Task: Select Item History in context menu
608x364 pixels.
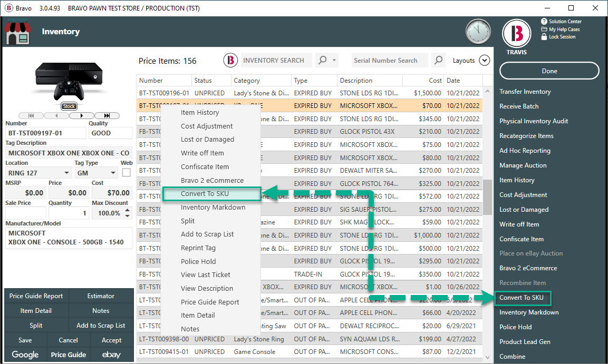Action: pos(200,113)
